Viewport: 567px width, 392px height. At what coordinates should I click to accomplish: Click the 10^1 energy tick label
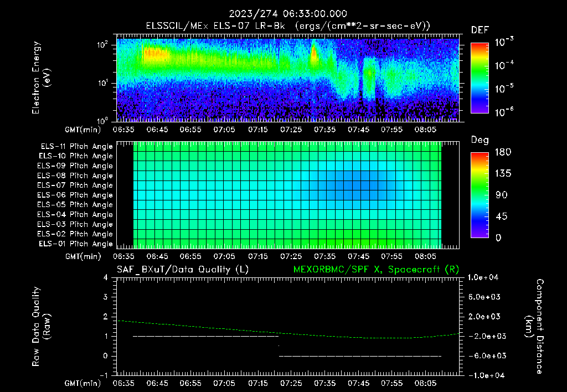pyautogui.click(x=102, y=83)
